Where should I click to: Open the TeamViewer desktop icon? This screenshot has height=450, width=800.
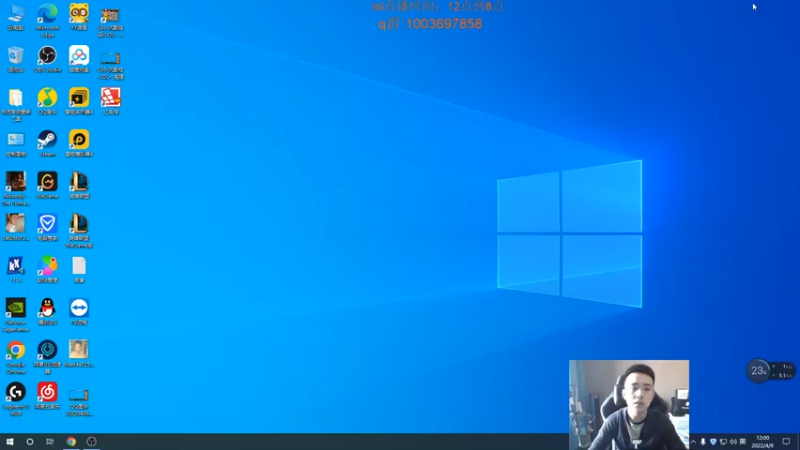coord(79,312)
